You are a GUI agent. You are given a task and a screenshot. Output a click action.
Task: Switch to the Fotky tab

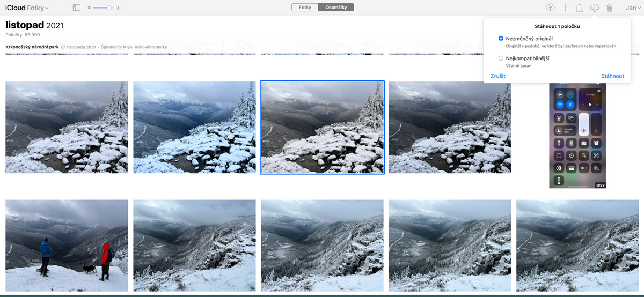tap(305, 8)
